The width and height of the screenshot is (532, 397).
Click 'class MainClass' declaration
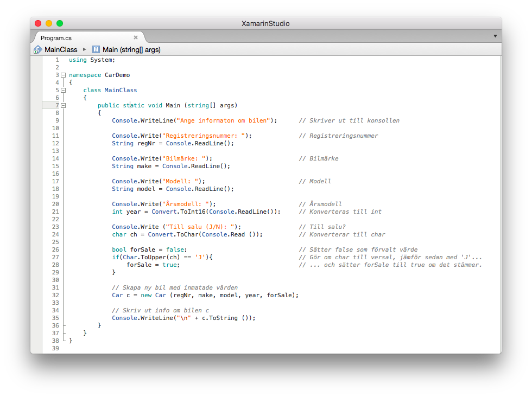tap(110, 90)
